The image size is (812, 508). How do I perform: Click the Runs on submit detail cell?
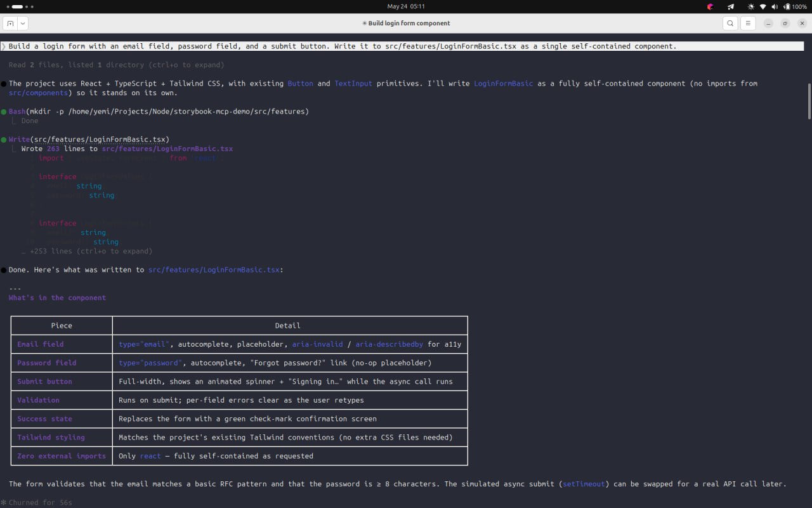click(x=290, y=400)
